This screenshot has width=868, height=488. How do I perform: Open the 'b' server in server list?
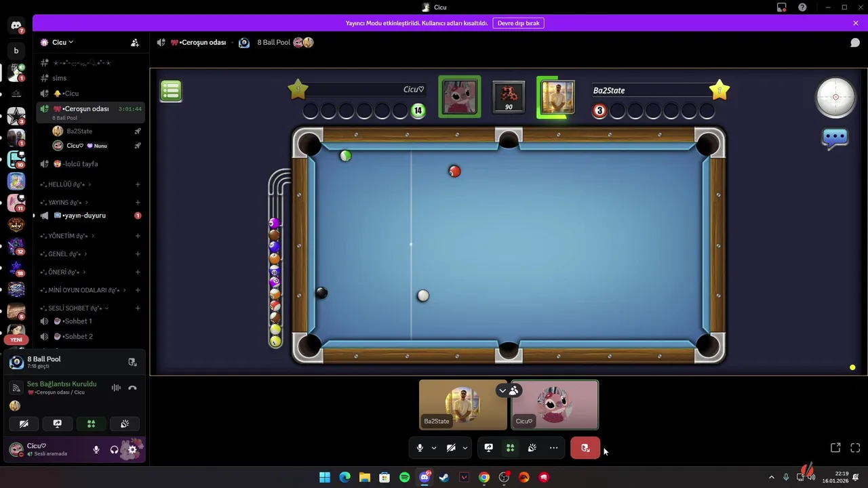point(16,51)
